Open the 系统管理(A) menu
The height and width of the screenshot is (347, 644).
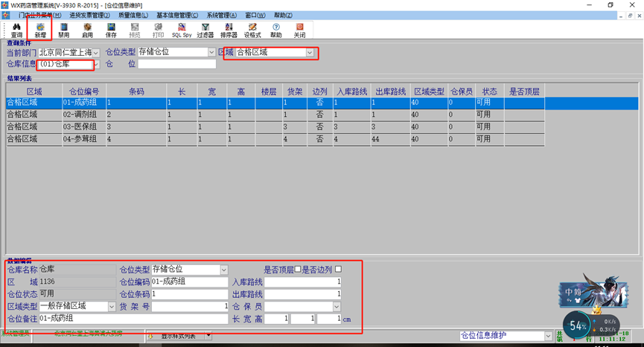221,15
